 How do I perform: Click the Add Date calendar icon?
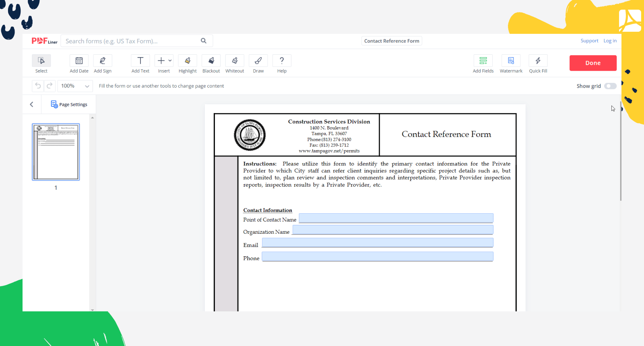point(79,61)
